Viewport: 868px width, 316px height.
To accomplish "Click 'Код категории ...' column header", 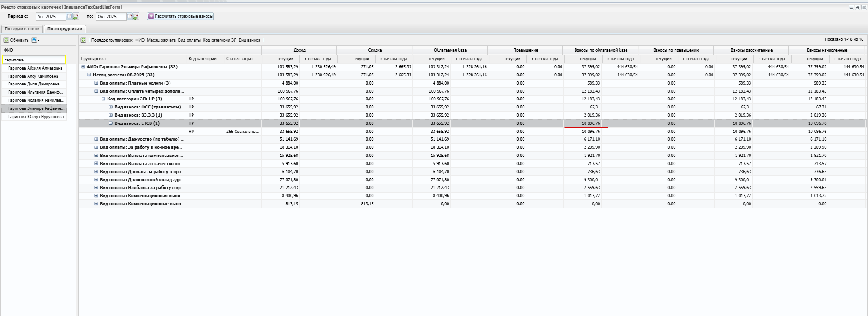I will pos(205,59).
